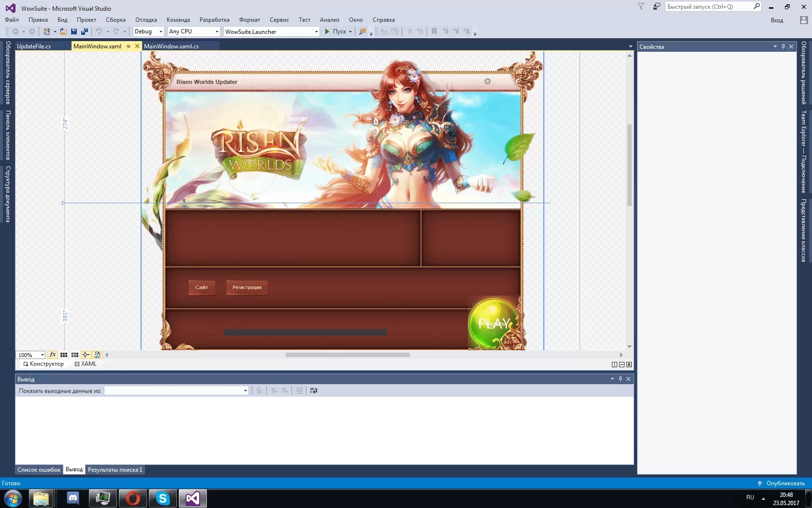Click the Navigate Backward toolbar icon
This screenshot has width=812, height=508.
[x=15, y=31]
